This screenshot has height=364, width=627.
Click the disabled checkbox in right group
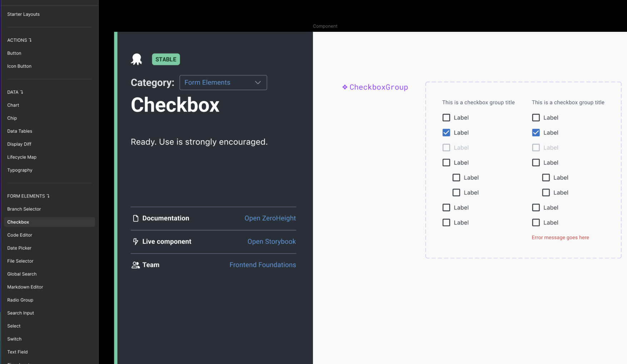(x=536, y=147)
